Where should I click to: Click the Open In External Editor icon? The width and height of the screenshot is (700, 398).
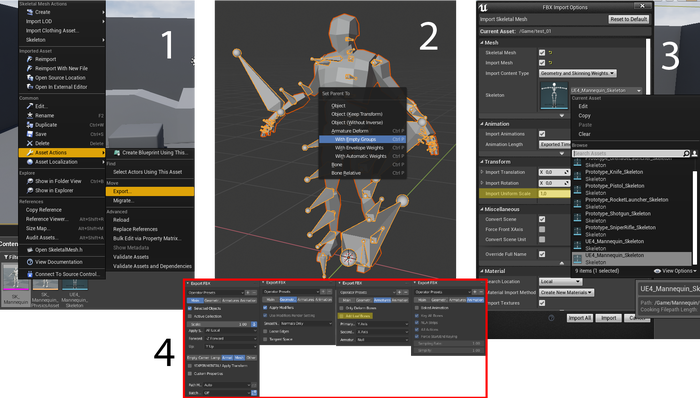[x=30, y=87]
